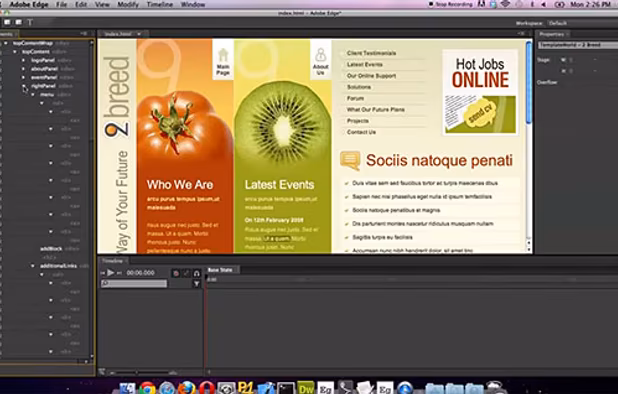This screenshot has height=394, width=618.
Task: Open the stage panel options menu
Action: click(521, 33)
